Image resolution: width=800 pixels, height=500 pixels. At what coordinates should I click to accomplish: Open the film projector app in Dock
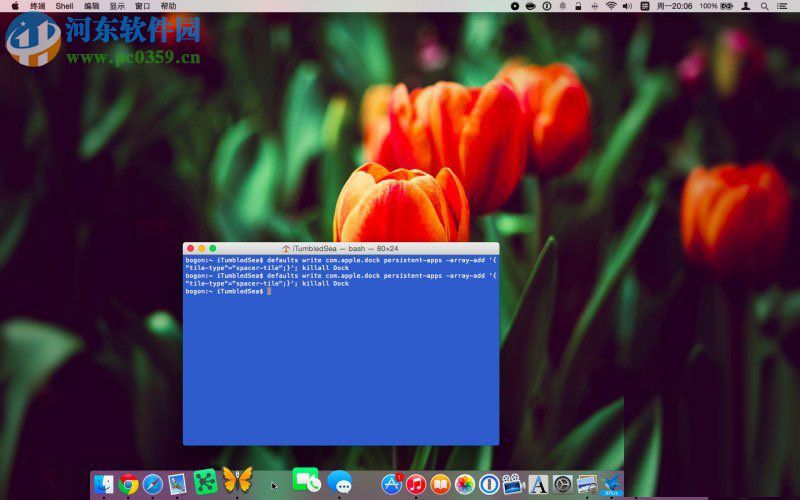pos(513,484)
